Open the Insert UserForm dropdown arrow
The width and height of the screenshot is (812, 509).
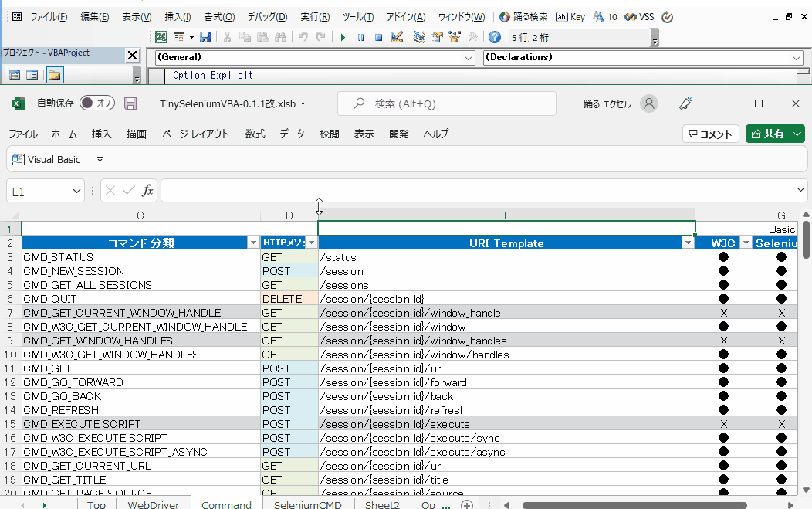coord(191,37)
